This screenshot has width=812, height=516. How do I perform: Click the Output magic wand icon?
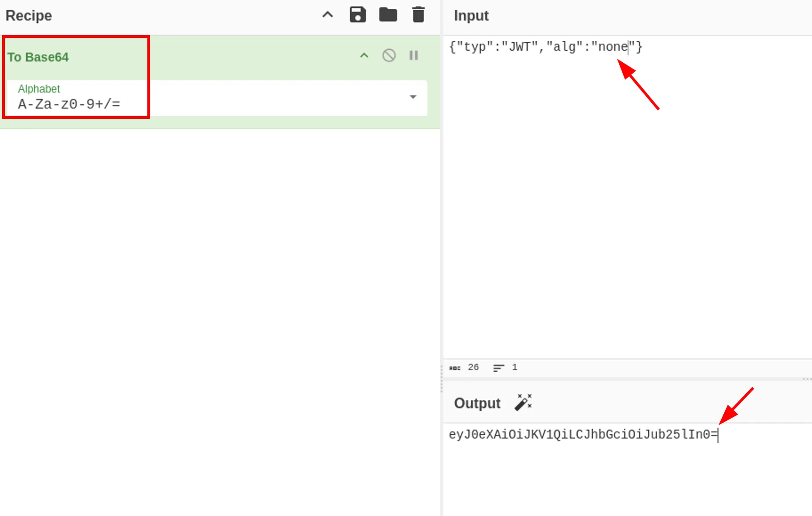[523, 403]
